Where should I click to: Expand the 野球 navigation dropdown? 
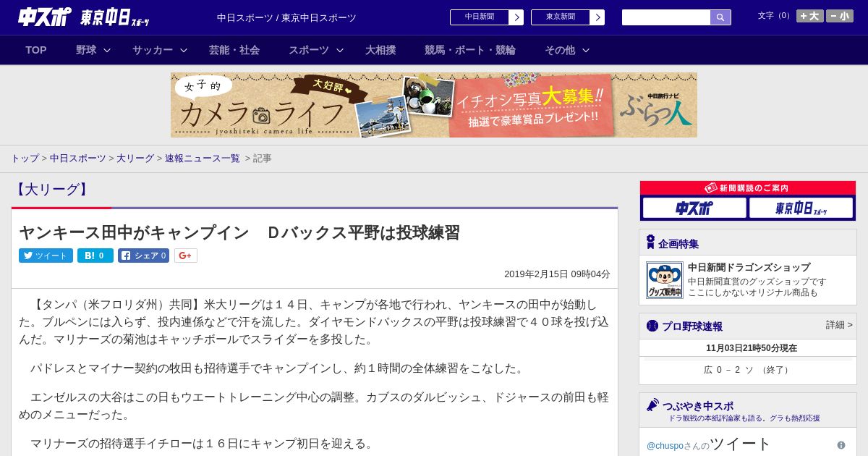tap(93, 50)
